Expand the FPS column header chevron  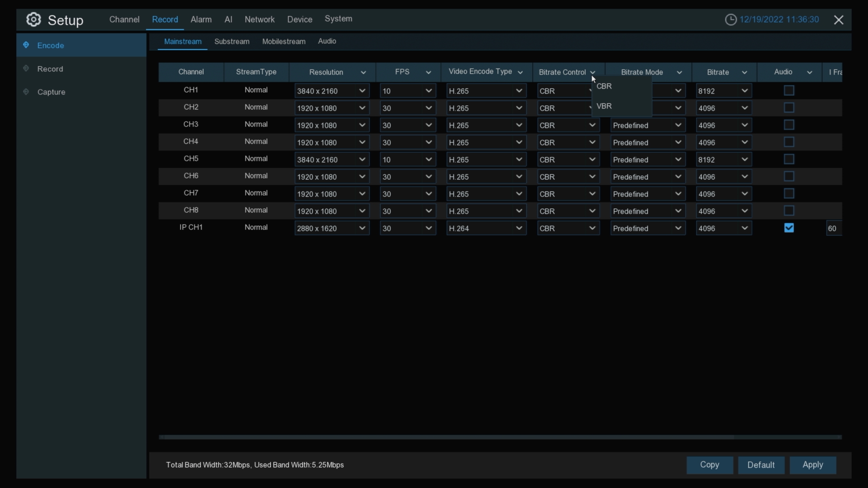pyautogui.click(x=429, y=73)
